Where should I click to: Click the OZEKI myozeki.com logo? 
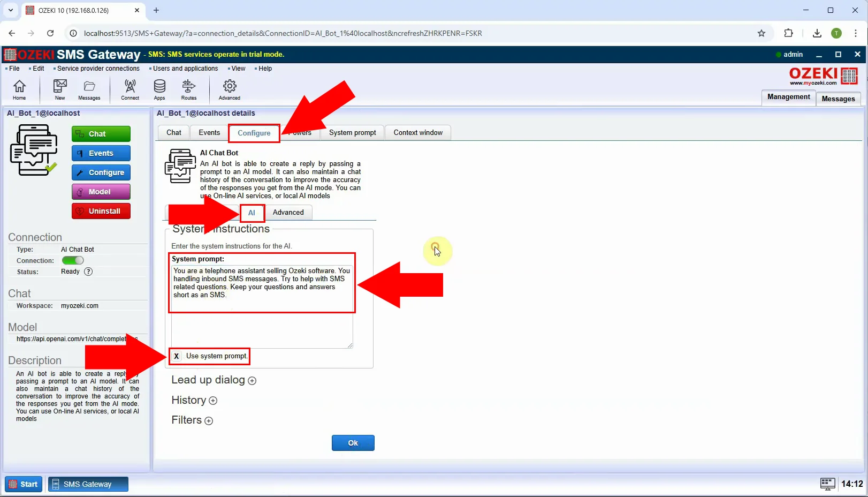click(824, 76)
